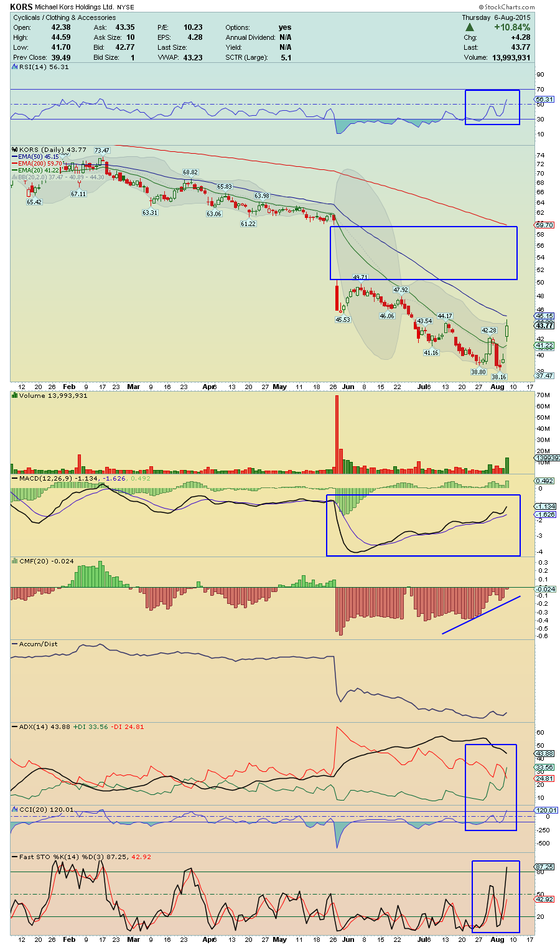Image resolution: width=560 pixels, height=945 pixels.
Task: Click the Prev Close value 39.49
Action: point(61,57)
